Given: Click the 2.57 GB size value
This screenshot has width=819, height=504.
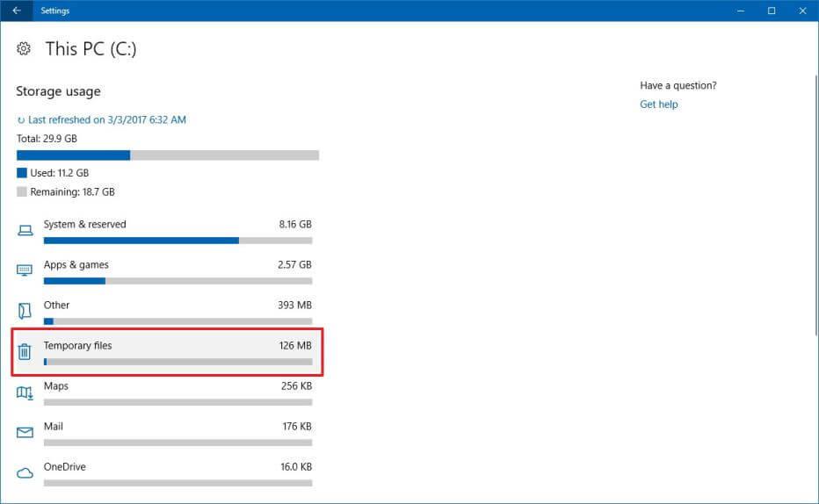Looking at the screenshot, I should (x=294, y=264).
